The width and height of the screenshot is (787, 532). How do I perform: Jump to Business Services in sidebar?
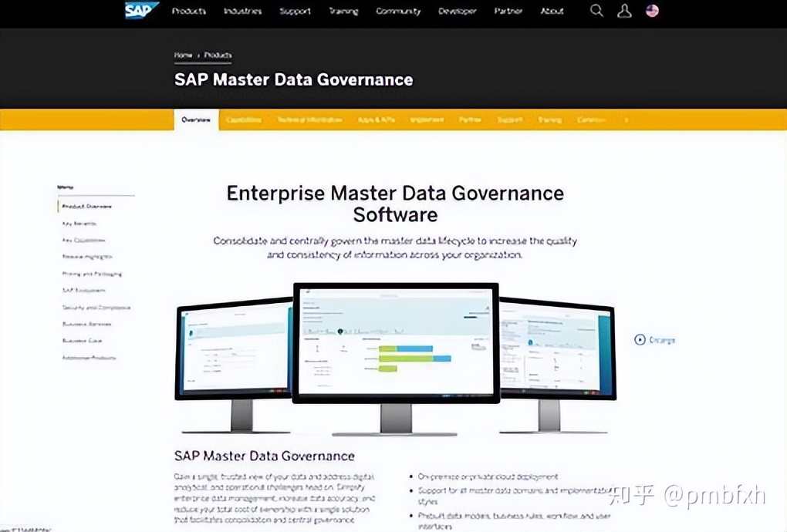87,324
